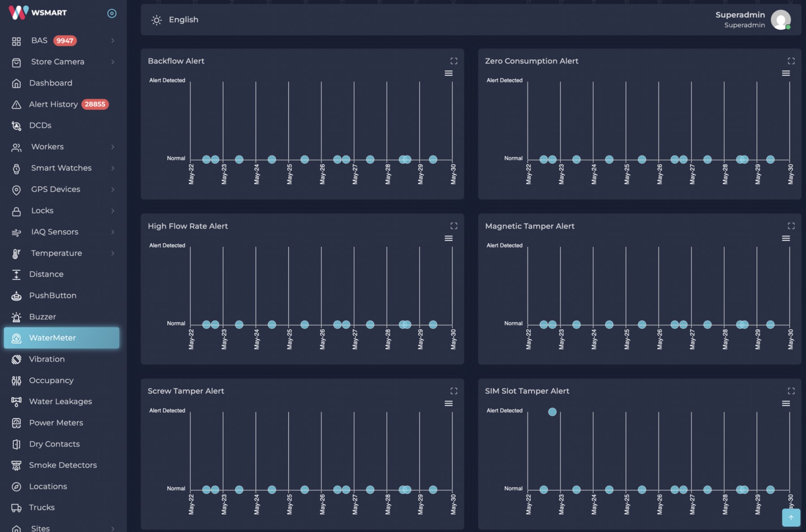Viewport: 806px width, 532px height.
Task: Open High Flow Rate Alert chart menu
Action: click(448, 238)
